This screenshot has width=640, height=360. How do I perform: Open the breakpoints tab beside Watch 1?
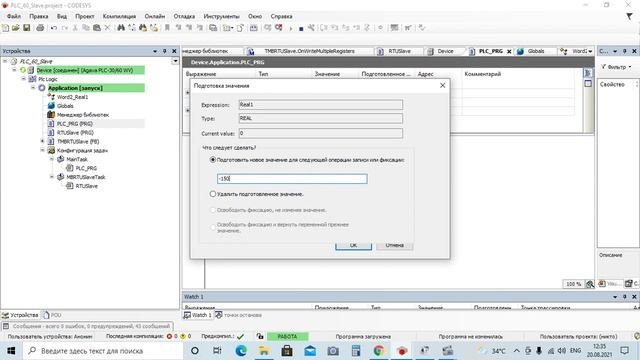[x=239, y=315]
